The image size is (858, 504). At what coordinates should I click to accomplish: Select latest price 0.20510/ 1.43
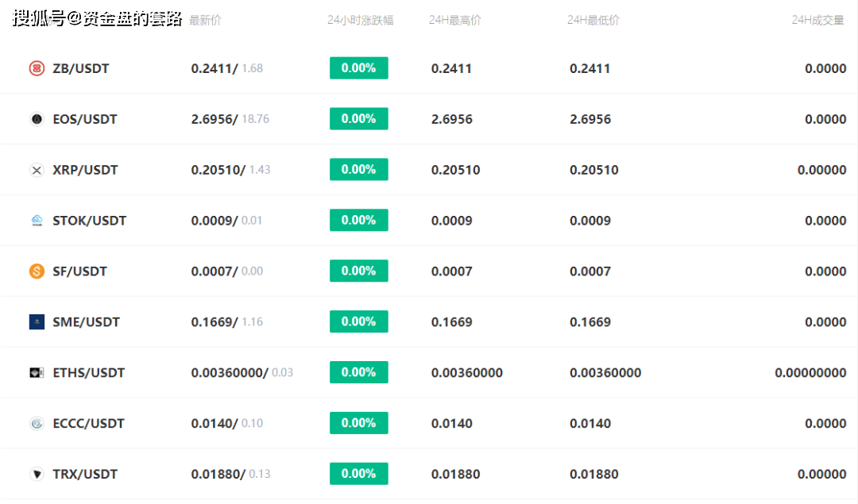pyautogui.click(x=230, y=170)
